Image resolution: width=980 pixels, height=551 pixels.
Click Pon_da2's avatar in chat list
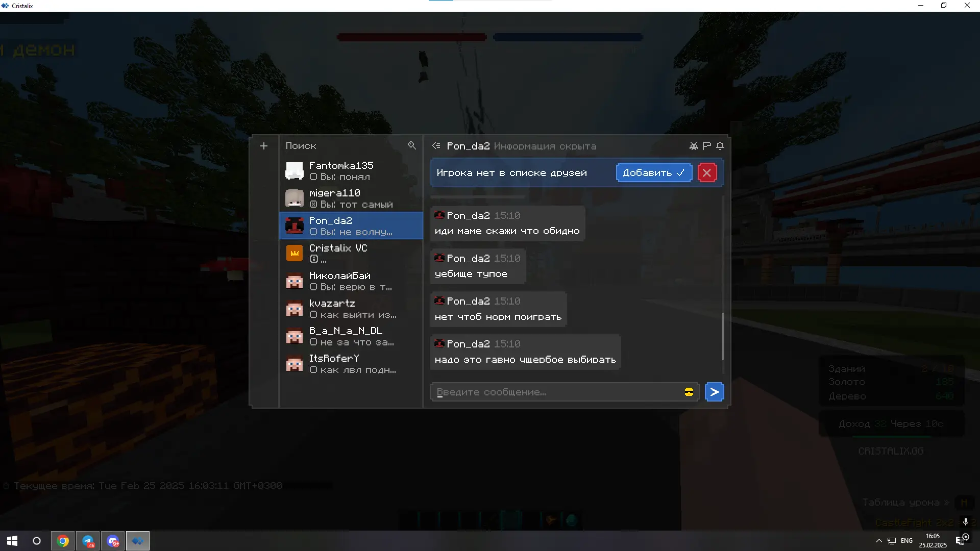[295, 226]
